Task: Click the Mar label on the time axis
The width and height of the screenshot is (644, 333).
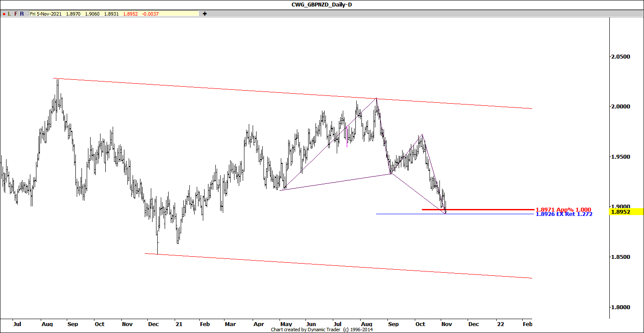Action: point(230,324)
